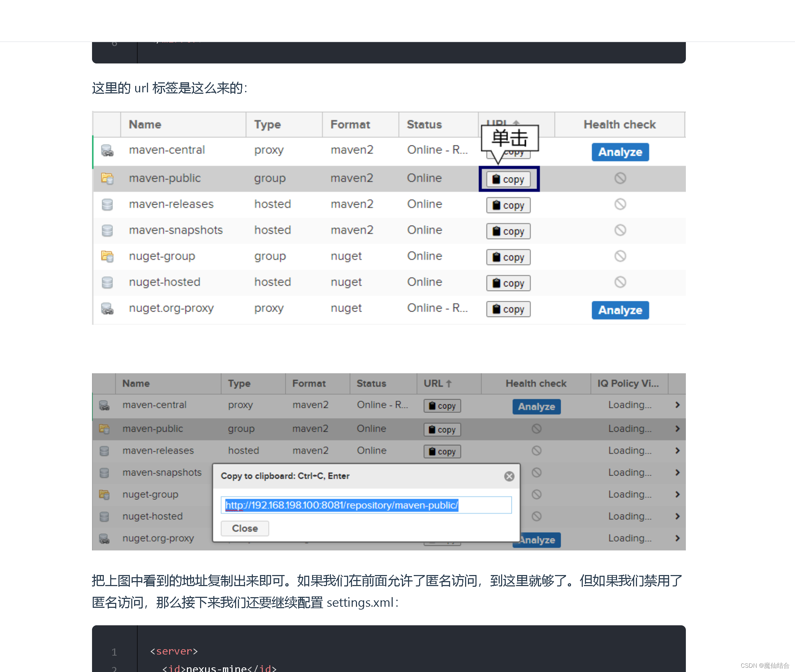Copy URL of maven-releases in upper table
Screen dimensions: 795x672
tap(508, 205)
